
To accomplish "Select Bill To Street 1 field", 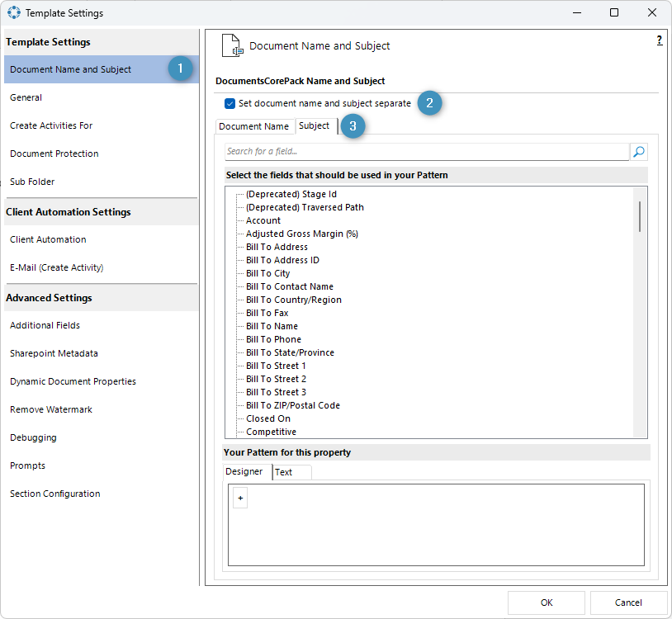I will pos(276,366).
